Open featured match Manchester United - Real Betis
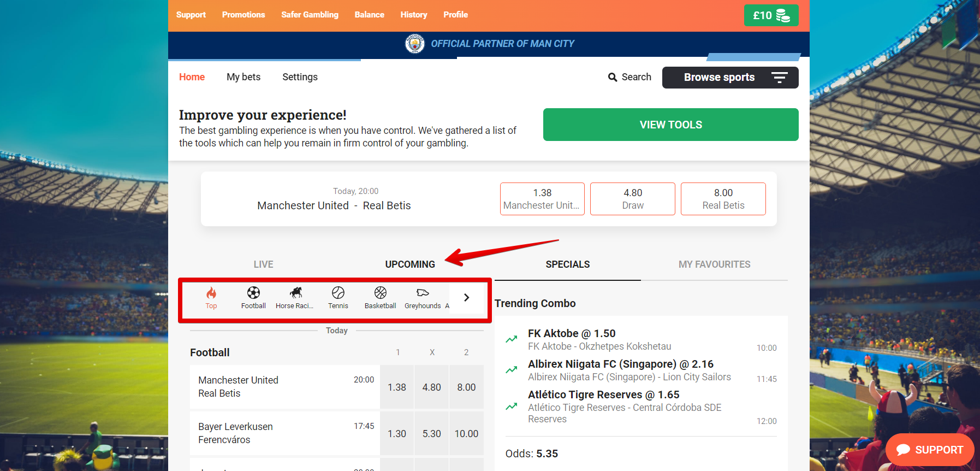 tap(334, 205)
